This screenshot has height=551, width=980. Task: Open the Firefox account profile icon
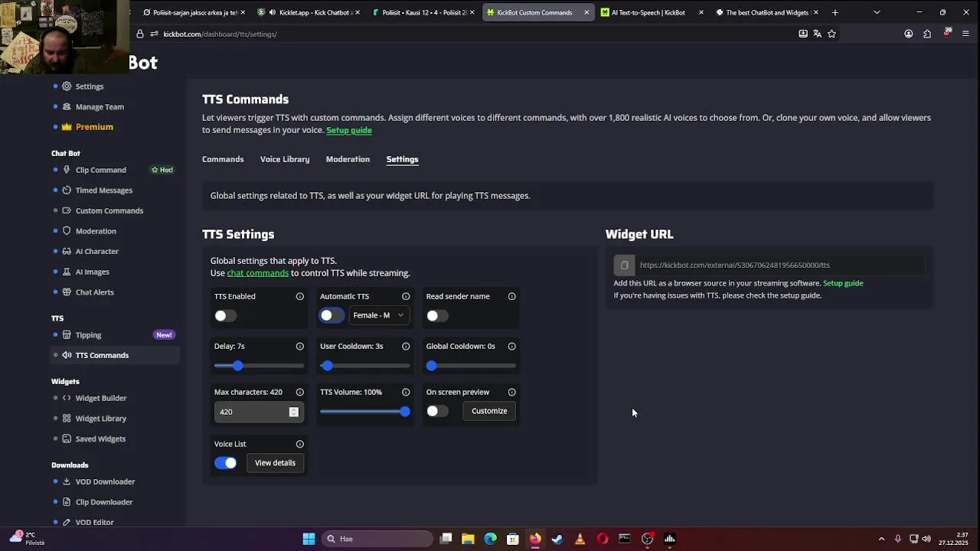click(x=909, y=34)
